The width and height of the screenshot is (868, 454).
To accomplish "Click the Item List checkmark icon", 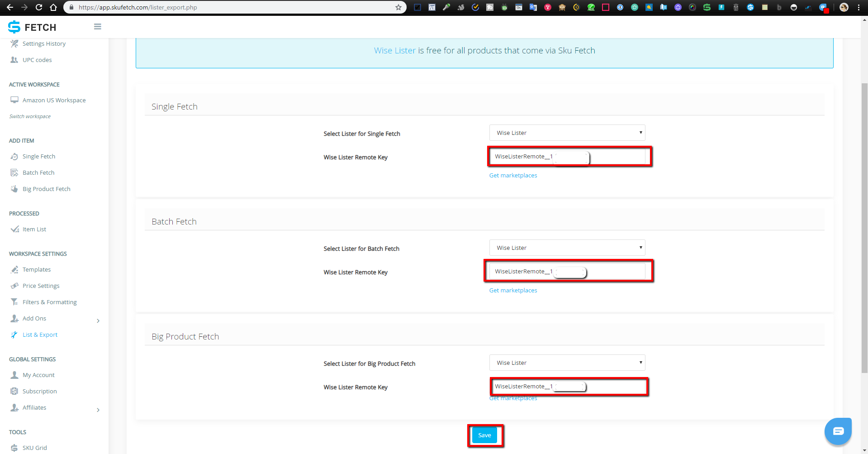I will click(x=14, y=229).
